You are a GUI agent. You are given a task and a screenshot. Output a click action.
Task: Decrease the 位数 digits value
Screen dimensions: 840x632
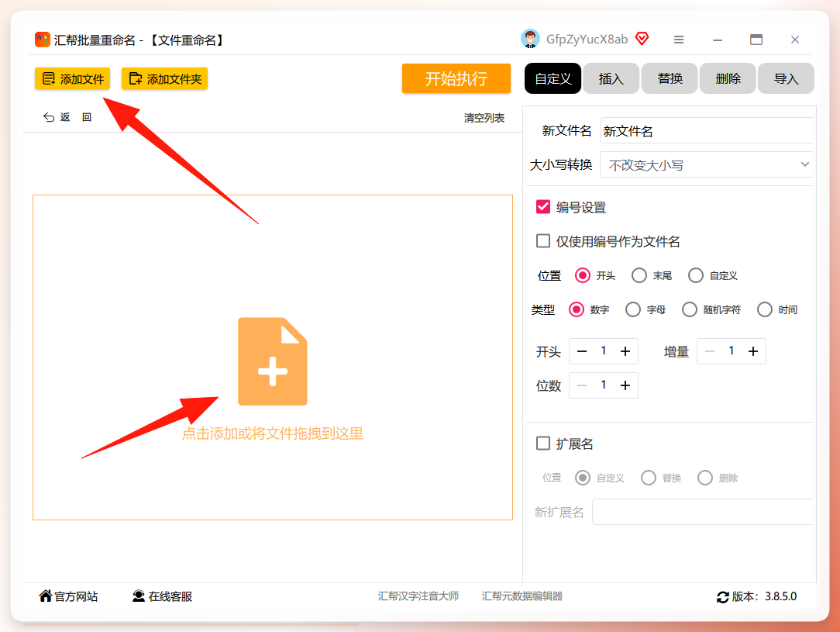(x=582, y=385)
